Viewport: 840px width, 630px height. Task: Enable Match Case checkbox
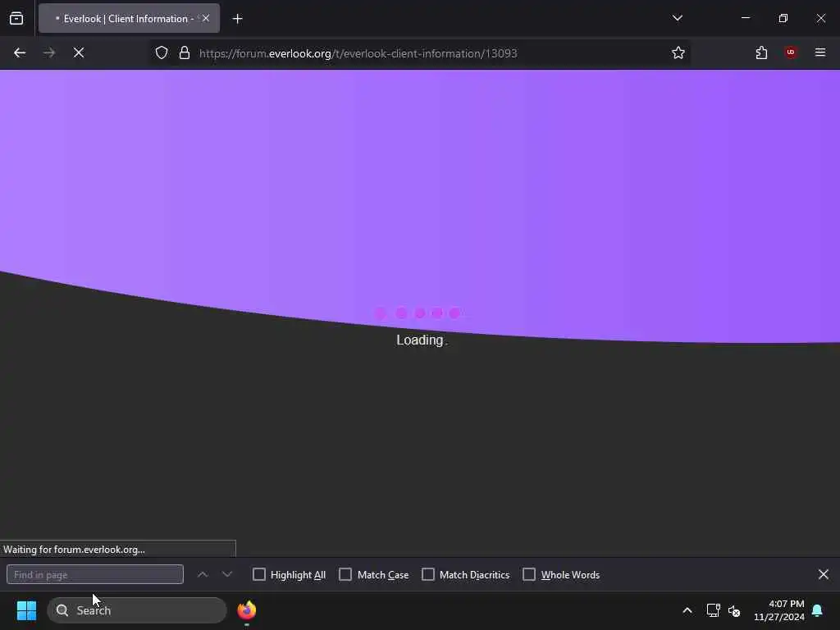pos(345,574)
